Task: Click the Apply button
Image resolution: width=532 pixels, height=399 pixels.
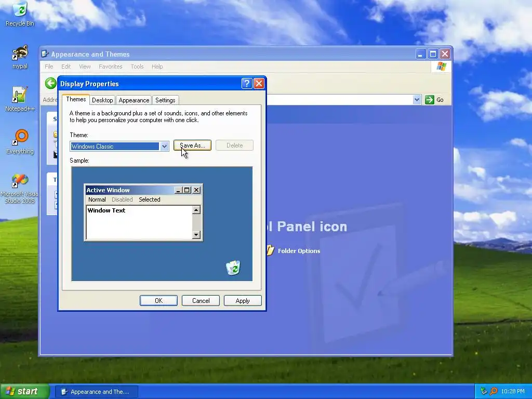Action: click(243, 301)
